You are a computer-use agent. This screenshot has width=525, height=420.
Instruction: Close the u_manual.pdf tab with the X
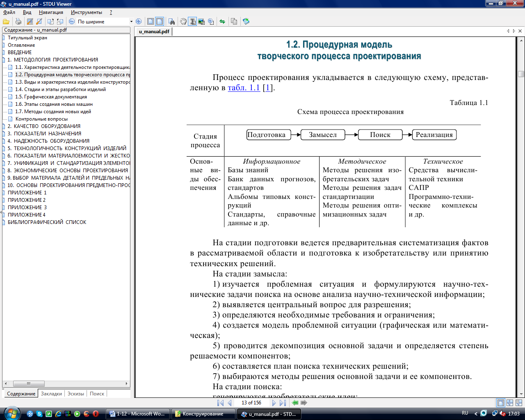pos(520,31)
